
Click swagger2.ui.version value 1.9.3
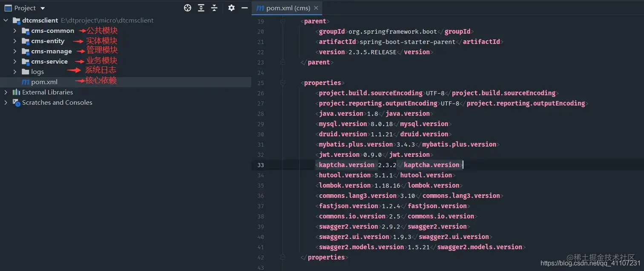pos(402,236)
